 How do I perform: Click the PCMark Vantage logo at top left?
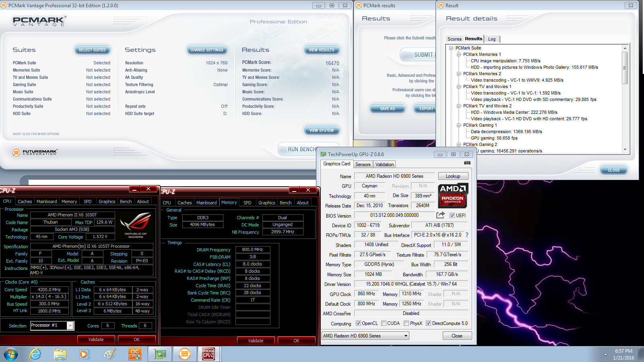39,21
